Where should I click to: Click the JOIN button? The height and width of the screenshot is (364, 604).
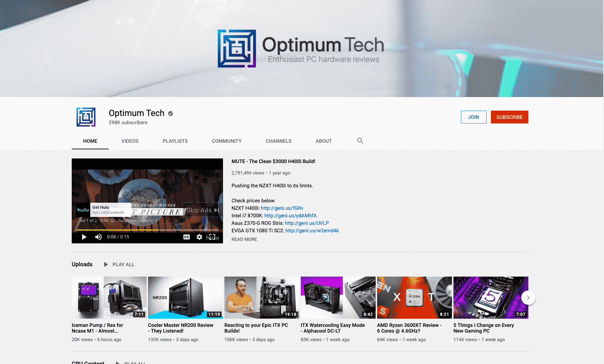[473, 117]
